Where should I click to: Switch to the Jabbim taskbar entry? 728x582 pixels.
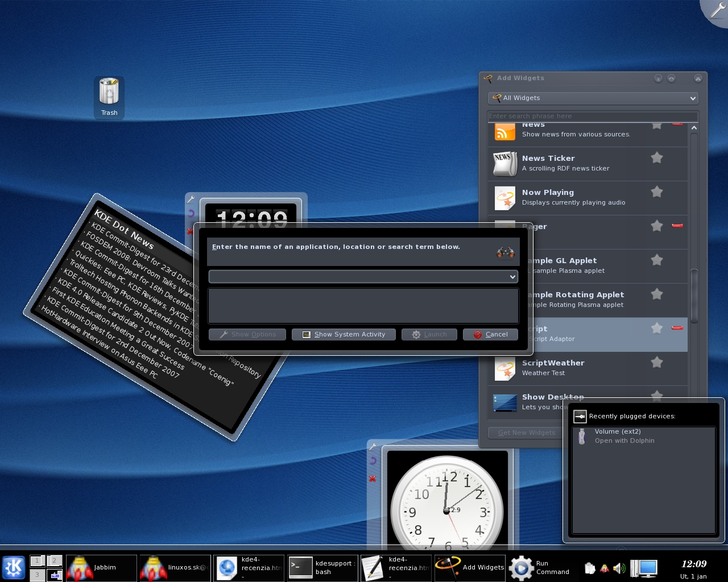101,568
